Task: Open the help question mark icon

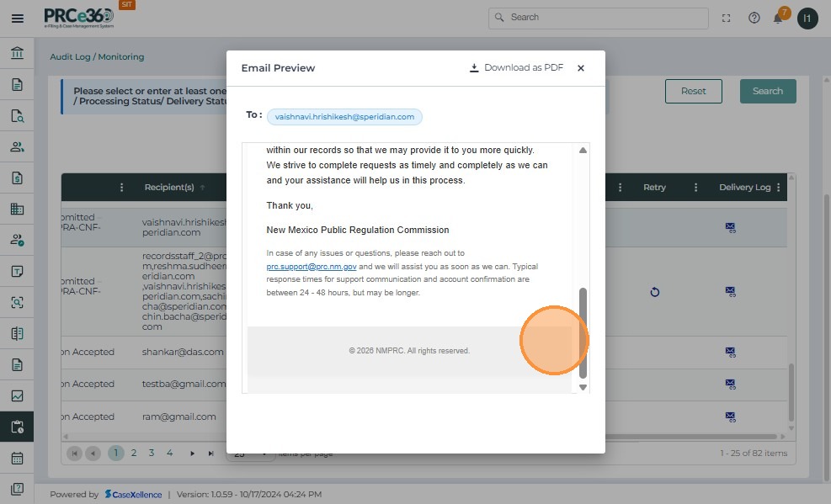Action: 754,18
